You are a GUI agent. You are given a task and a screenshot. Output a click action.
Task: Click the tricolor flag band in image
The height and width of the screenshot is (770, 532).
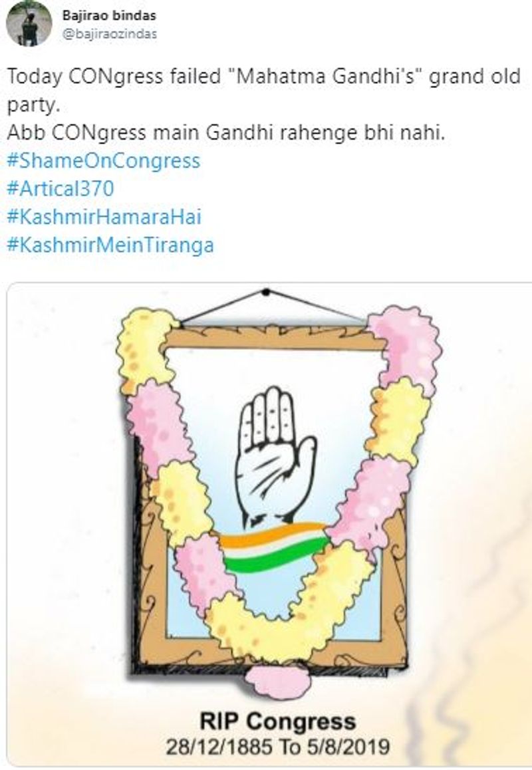(273, 548)
